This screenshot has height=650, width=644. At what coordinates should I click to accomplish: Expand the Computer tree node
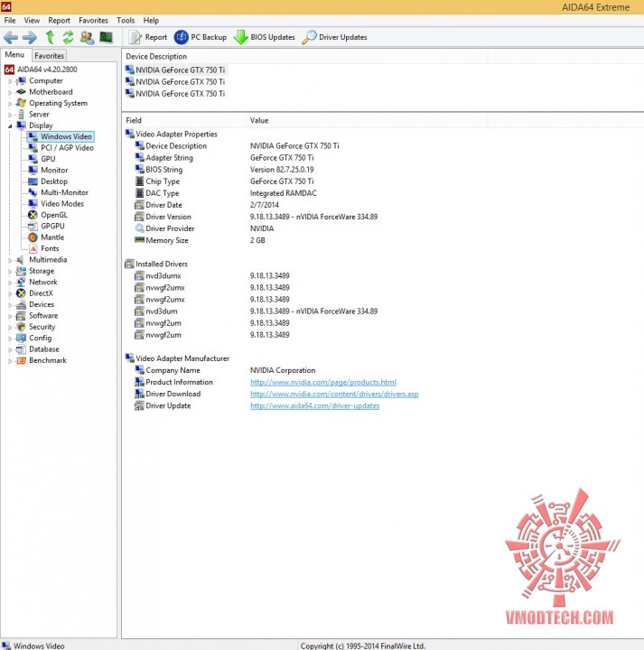coord(10,81)
